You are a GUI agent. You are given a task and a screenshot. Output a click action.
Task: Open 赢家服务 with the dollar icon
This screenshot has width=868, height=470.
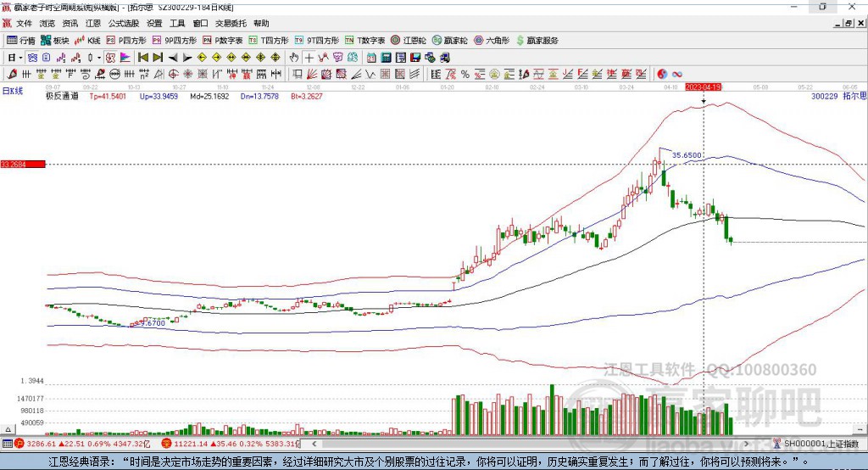coord(537,41)
